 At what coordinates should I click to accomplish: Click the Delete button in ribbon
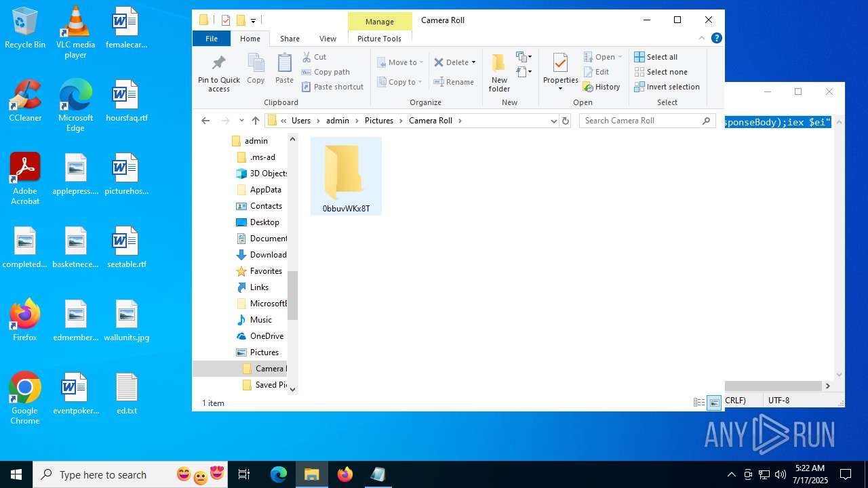tap(451, 62)
